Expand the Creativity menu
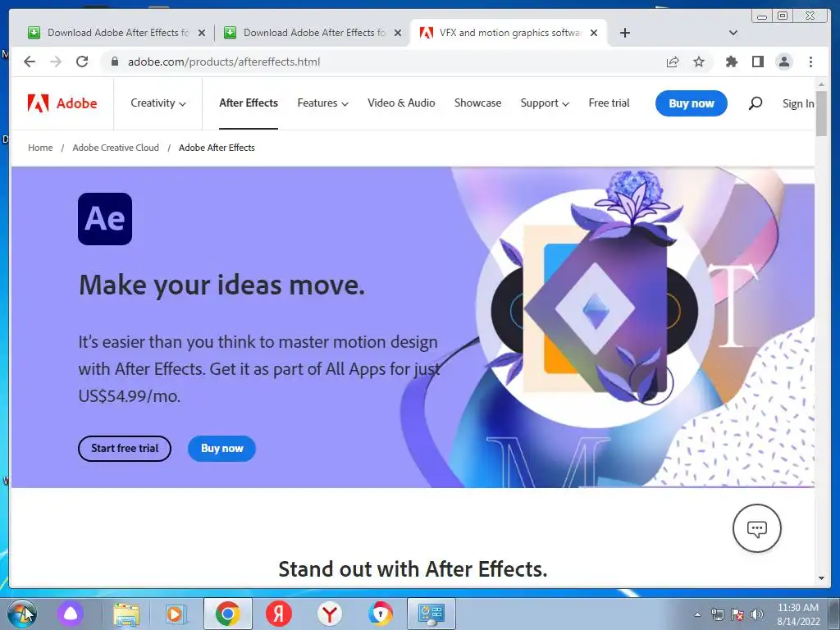 click(158, 103)
